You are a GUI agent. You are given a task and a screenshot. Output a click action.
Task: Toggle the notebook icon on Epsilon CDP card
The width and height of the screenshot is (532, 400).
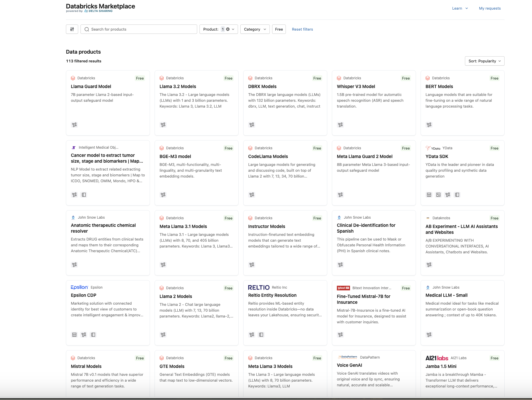pyautogui.click(x=93, y=335)
